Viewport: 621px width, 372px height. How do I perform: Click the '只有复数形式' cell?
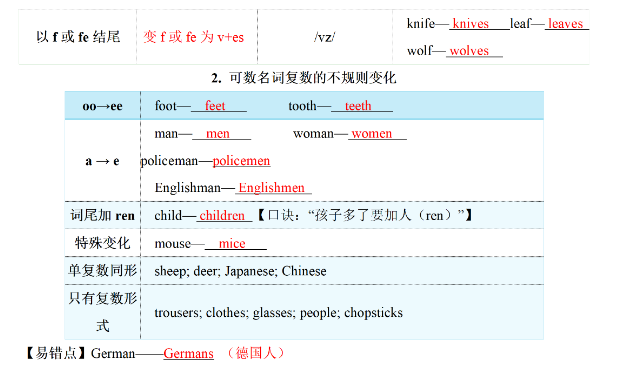click(103, 312)
